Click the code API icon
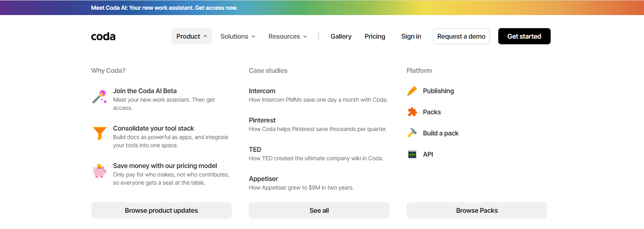644x229 pixels. 412,155
